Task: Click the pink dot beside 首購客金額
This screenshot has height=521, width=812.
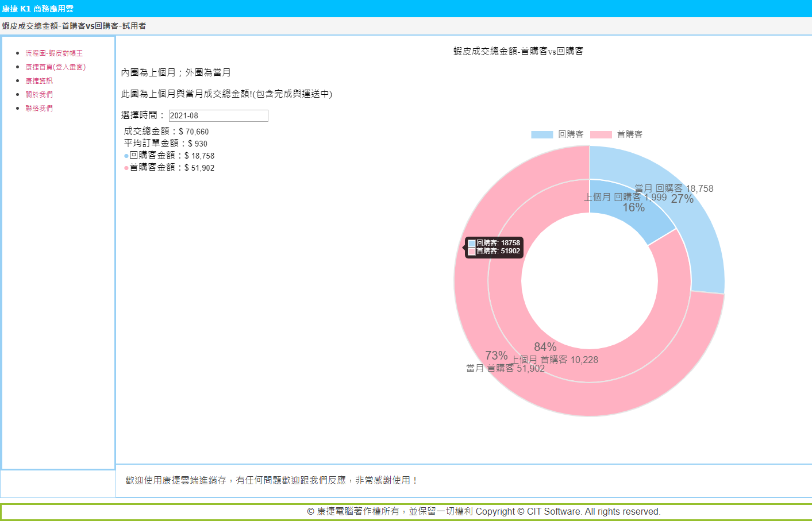Action: (126, 168)
